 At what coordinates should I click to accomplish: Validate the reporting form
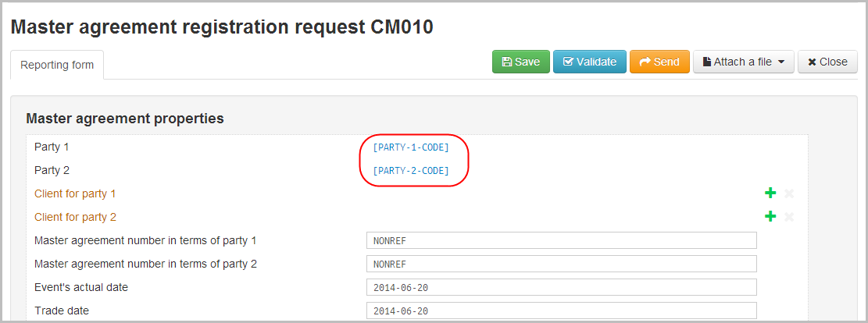click(x=590, y=62)
